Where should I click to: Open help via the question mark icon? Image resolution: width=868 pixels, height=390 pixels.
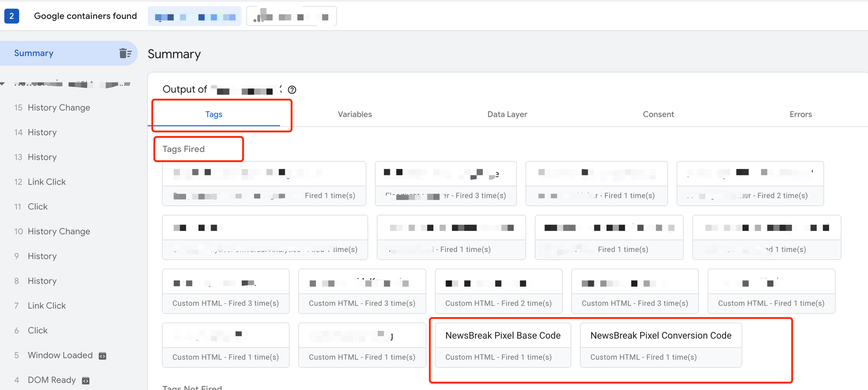pyautogui.click(x=292, y=89)
